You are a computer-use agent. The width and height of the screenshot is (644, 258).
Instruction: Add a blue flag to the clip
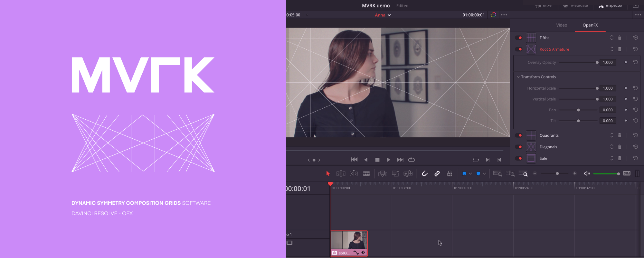coord(464,174)
